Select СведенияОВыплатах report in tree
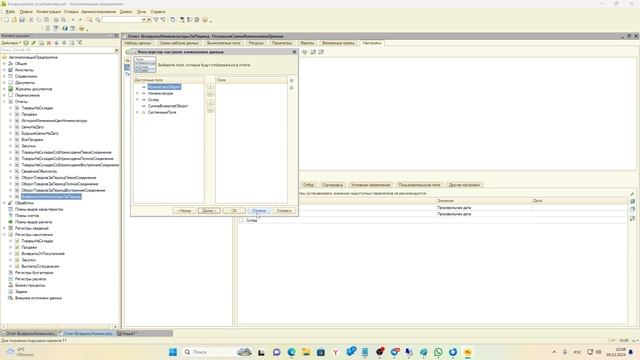This screenshot has height=360, width=640. click(39, 171)
